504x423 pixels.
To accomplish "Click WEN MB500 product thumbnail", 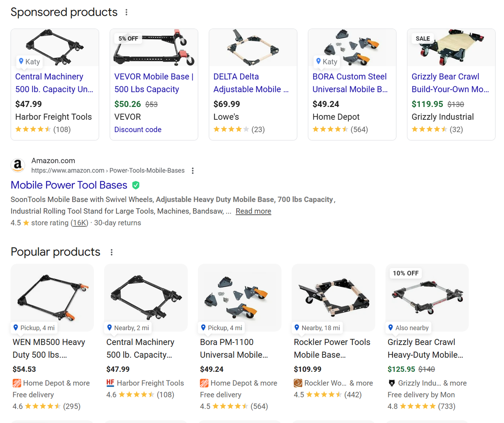I will [x=52, y=297].
